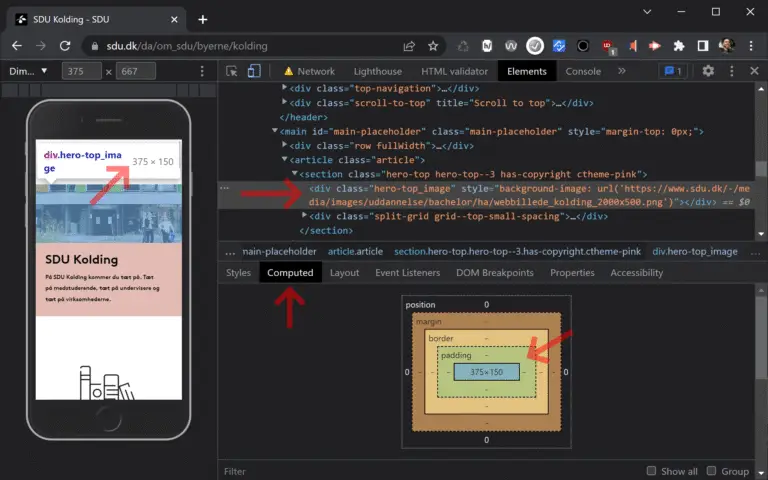Enable the Group checkbox
The height and width of the screenshot is (480, 768).
pyautogui.click(x=711, y=471)
